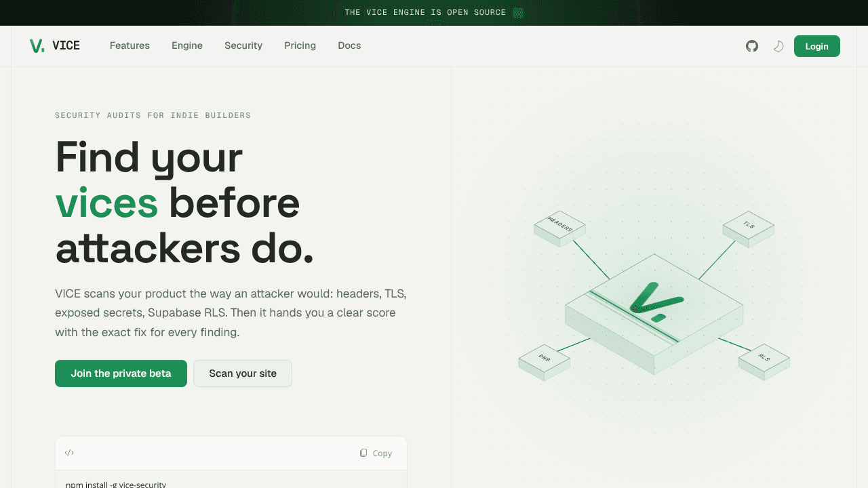868x488 pixels.
Task: Click the npm install command text
Action: click(116, 484)
